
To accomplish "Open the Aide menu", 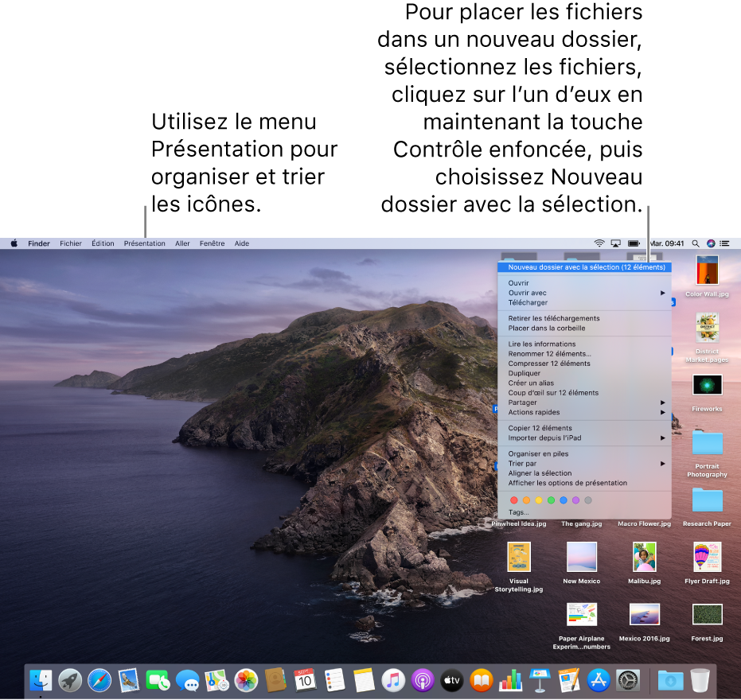I will click(x=242, y=243).
